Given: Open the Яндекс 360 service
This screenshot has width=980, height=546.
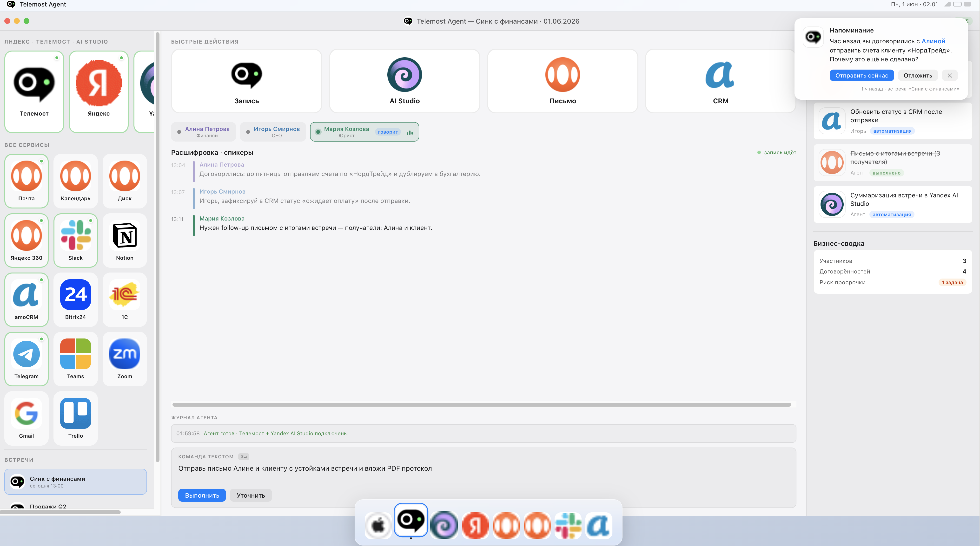Looking at the screenshot, I should click(26, 240).
